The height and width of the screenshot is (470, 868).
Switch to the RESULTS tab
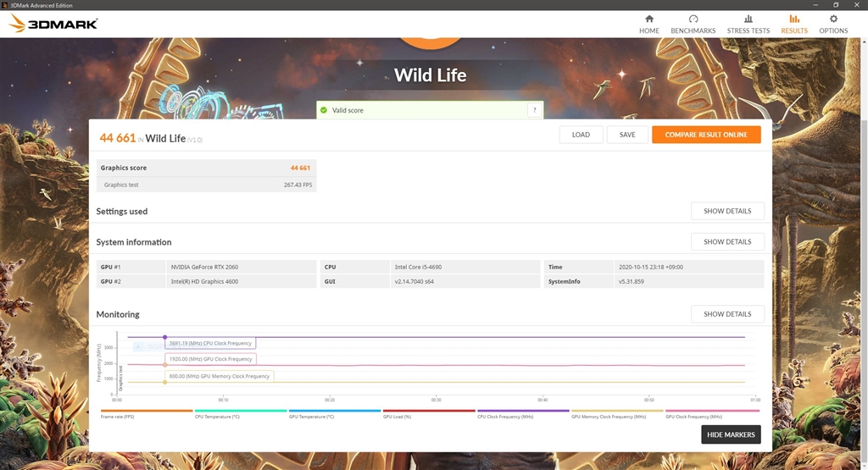coord(793,25)
